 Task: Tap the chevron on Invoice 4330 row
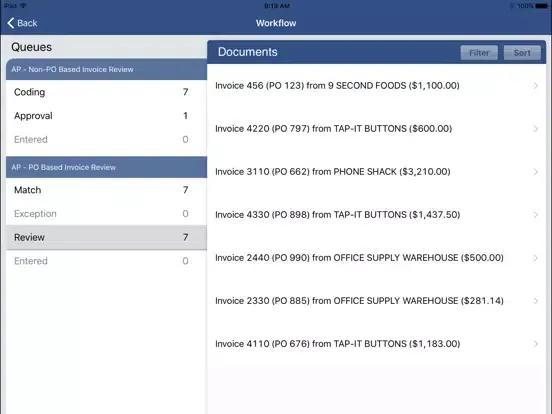pyautogui.click(x=536, y=215)
